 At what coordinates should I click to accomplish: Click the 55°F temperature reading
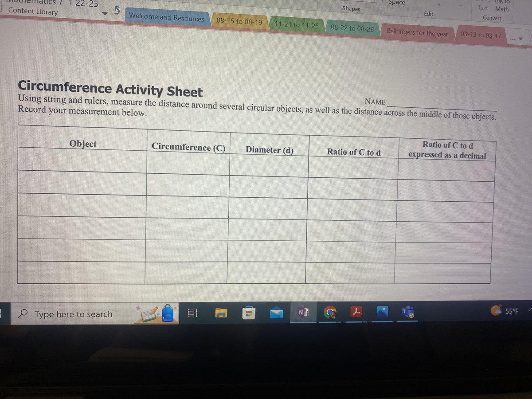tap(512, 311)
